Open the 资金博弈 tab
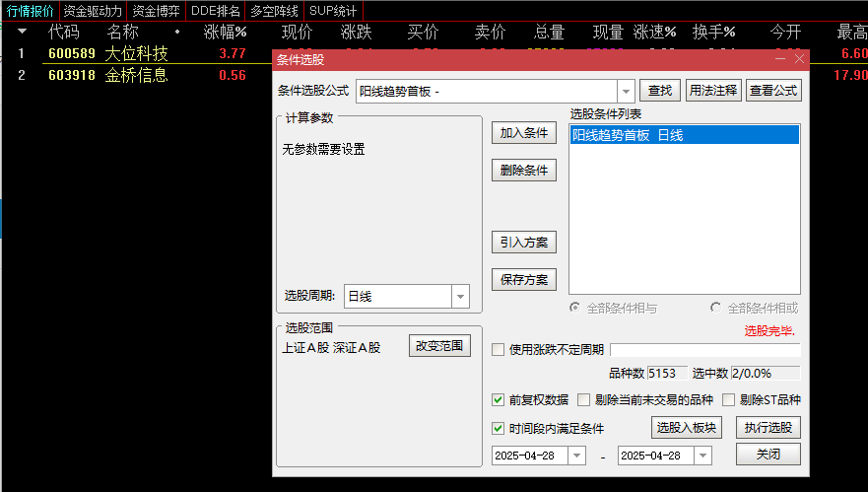 [156, 11]
